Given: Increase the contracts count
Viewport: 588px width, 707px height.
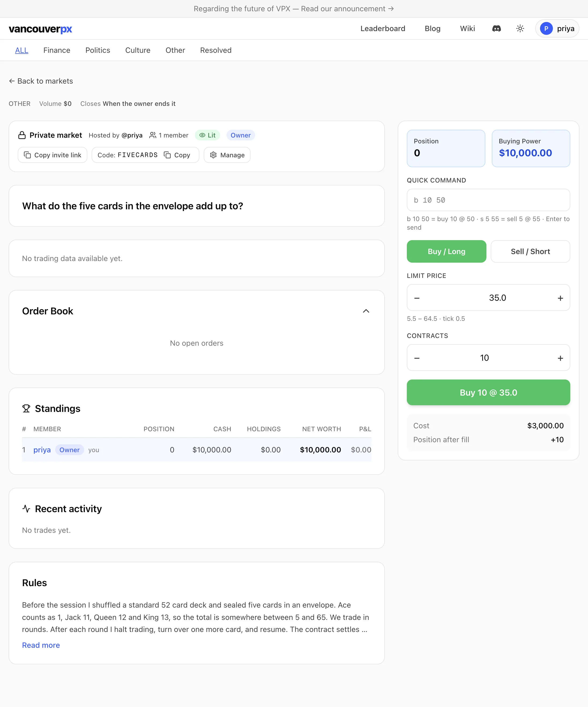Looking at the screenshot, I should [560, 358].
